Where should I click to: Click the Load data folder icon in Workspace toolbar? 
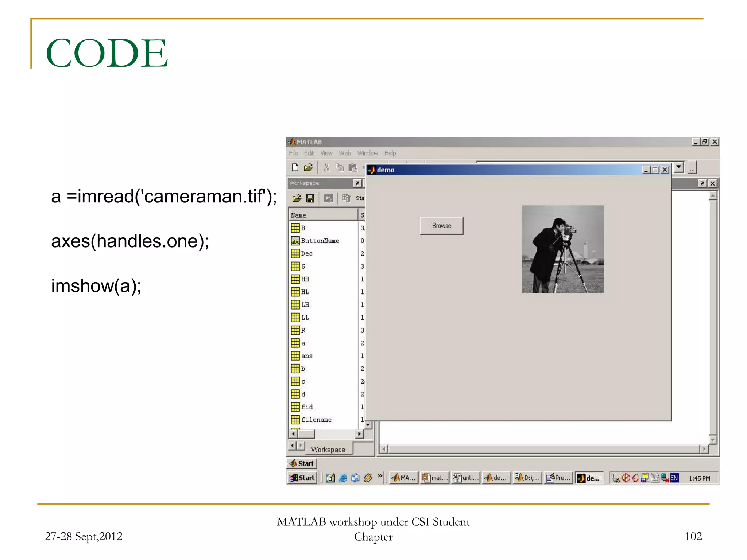[297, 198]
